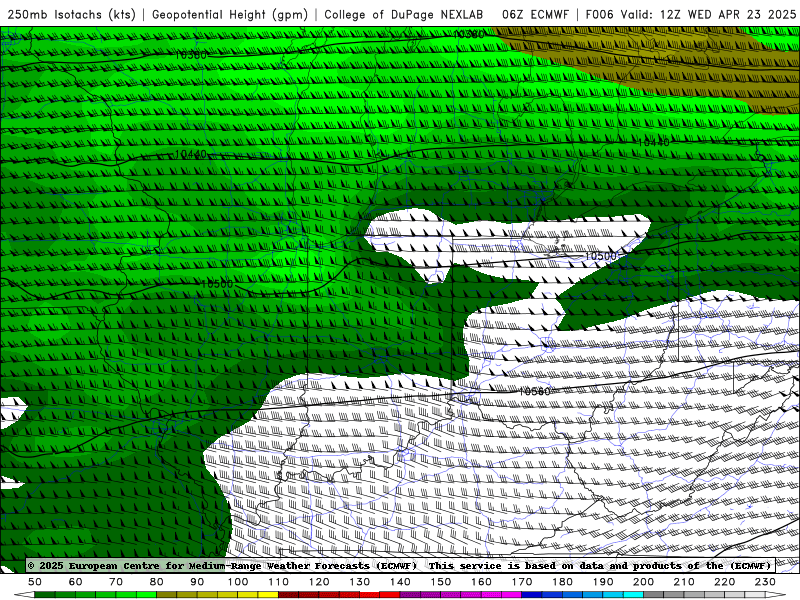Click the legend value 210
800x600 pixels.
click(684, 582)
